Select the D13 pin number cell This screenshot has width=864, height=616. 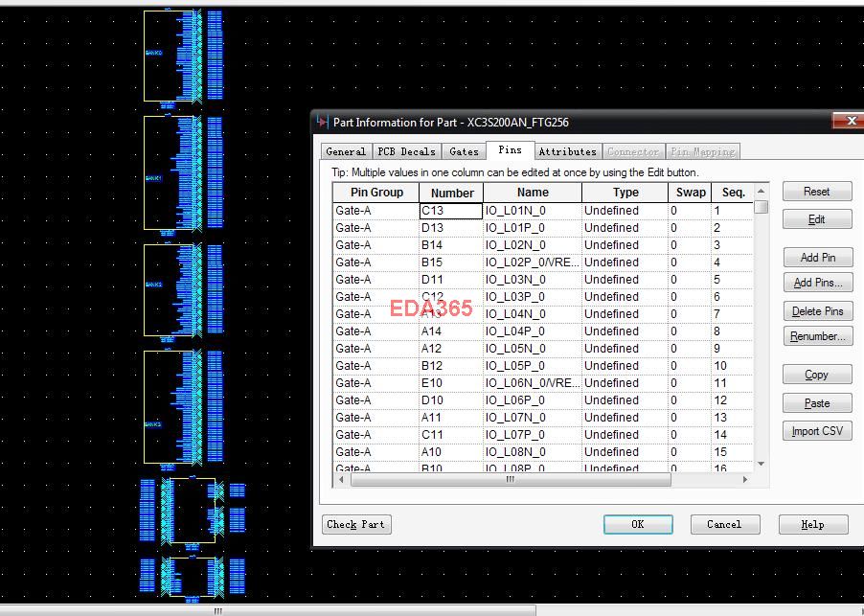pyautogui.click(x=451, y=228)
